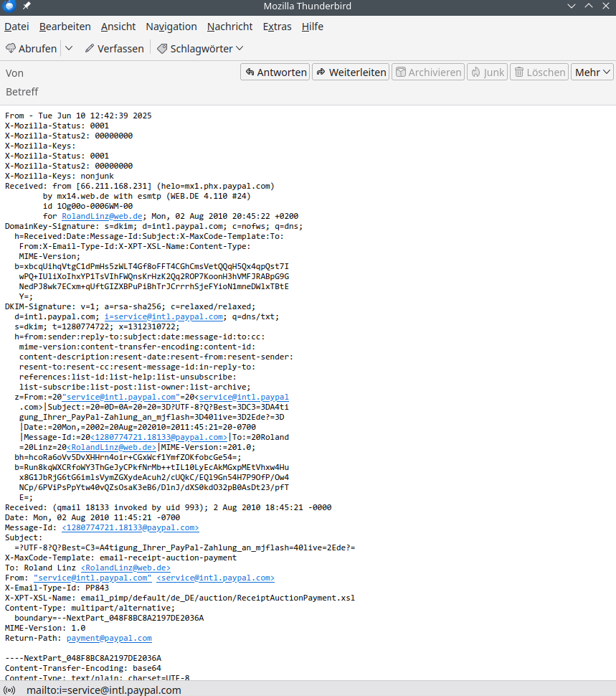Click the 'From - Tue Jun 10 12:42:39 2025' line

[78, 116]
